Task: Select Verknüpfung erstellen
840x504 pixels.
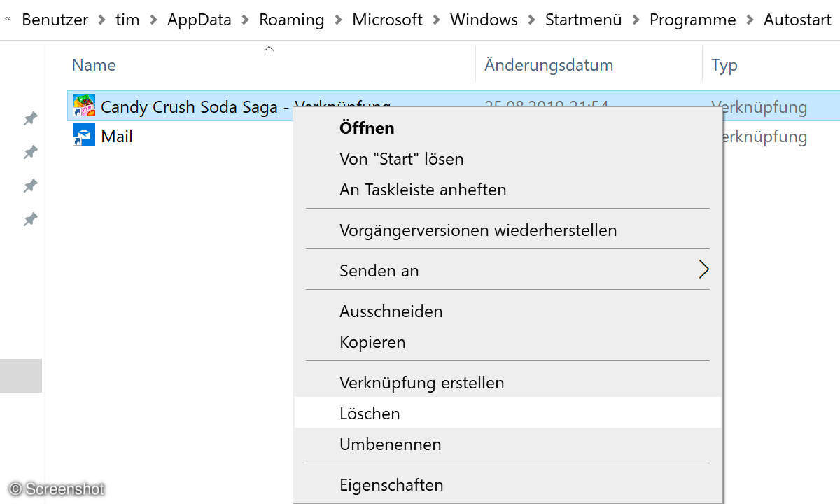Action: tap(508, 383)
